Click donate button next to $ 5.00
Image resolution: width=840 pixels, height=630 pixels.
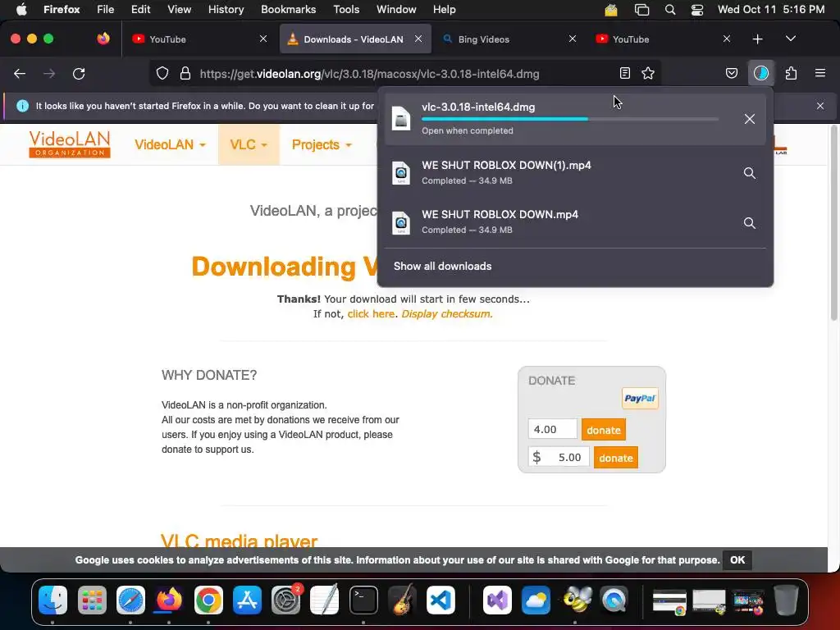coord(615,458)
